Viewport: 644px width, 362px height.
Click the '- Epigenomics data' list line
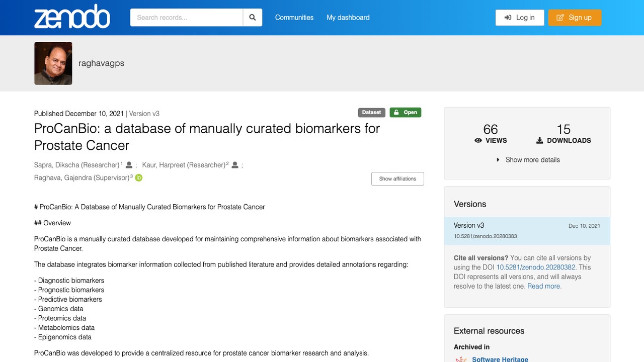pyautogui.click(x=63, y=337)
